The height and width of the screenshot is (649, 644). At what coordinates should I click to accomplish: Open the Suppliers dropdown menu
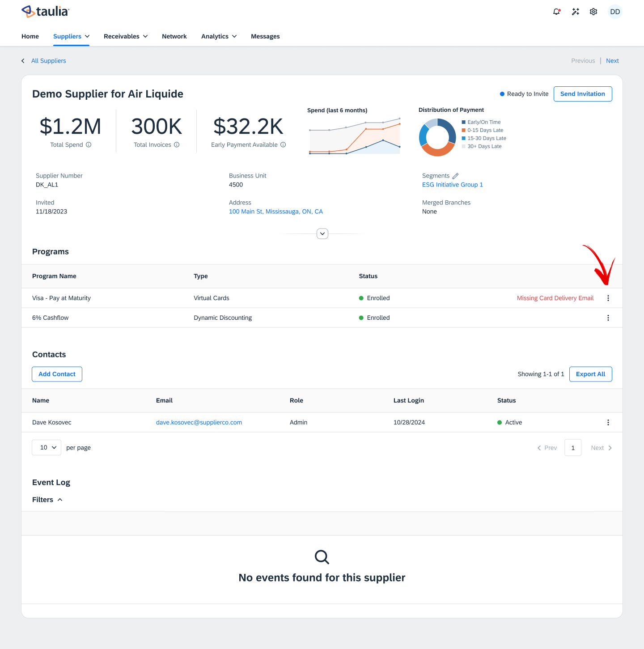[x=71, y=36]
